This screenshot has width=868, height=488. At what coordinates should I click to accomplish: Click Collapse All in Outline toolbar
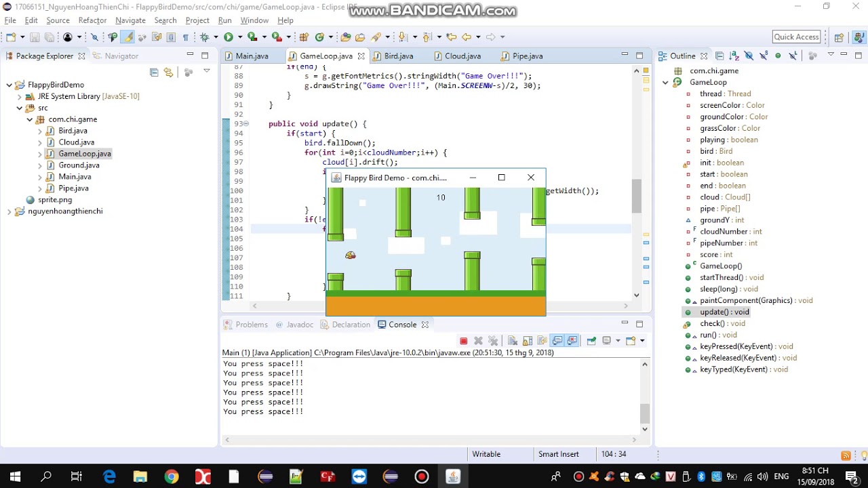tap(719, 56)
